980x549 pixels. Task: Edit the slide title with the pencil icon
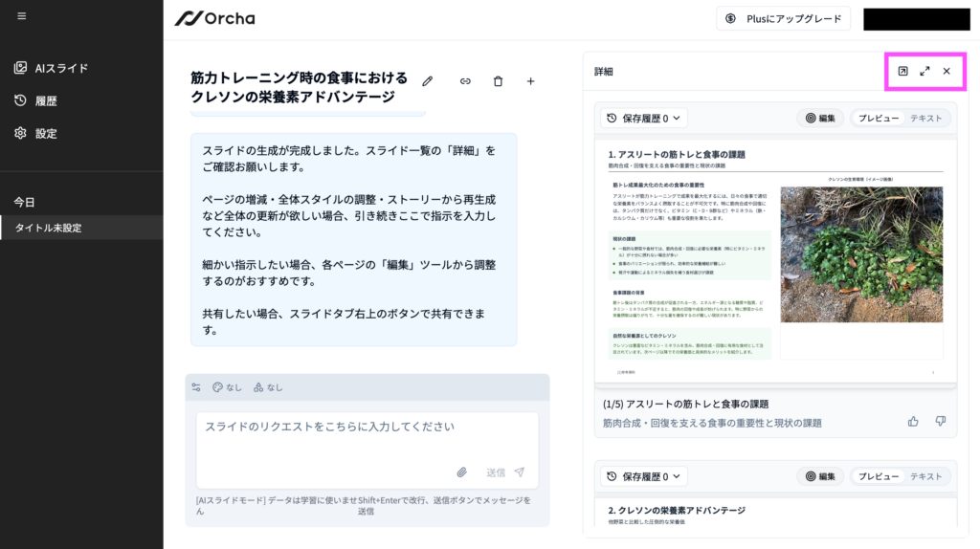pyautogui.click(x=428, y=81)
